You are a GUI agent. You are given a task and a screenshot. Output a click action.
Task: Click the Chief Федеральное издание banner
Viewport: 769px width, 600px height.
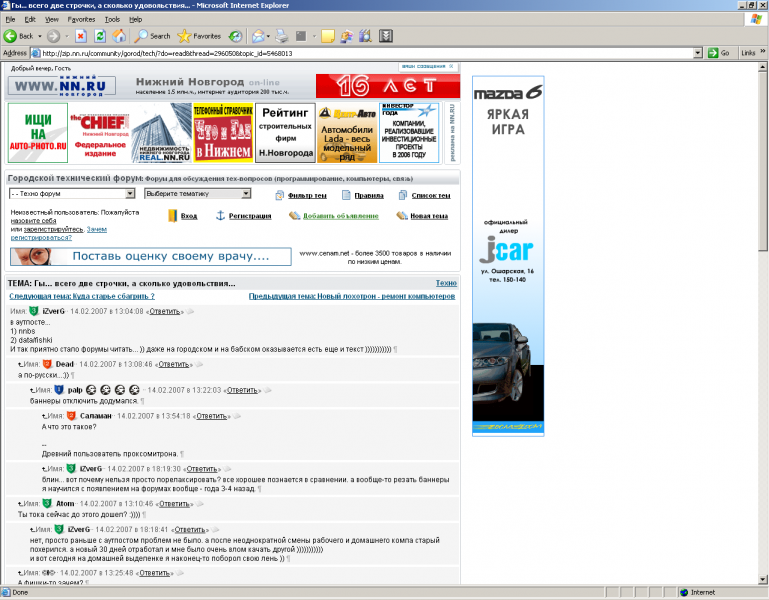[x=100, y=133]
